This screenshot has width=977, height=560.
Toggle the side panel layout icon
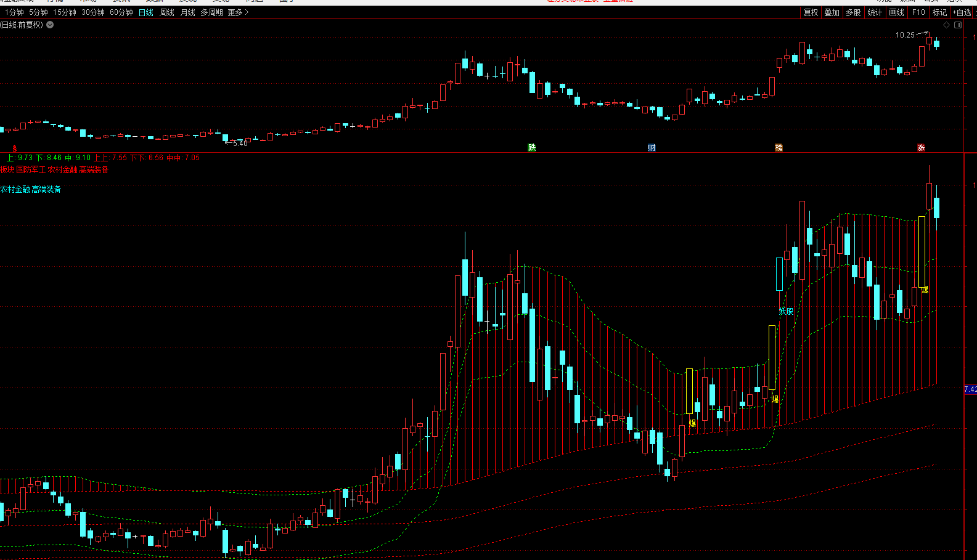coord(958,25)
